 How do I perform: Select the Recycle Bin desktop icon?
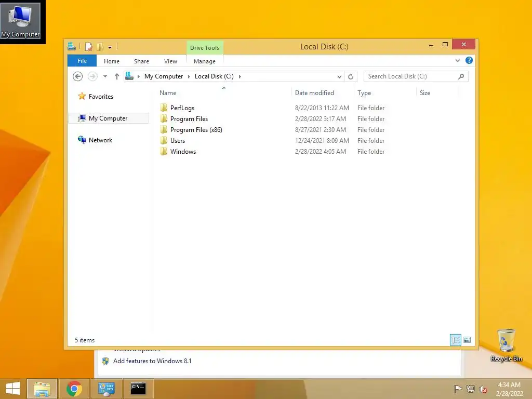[506, 345]
